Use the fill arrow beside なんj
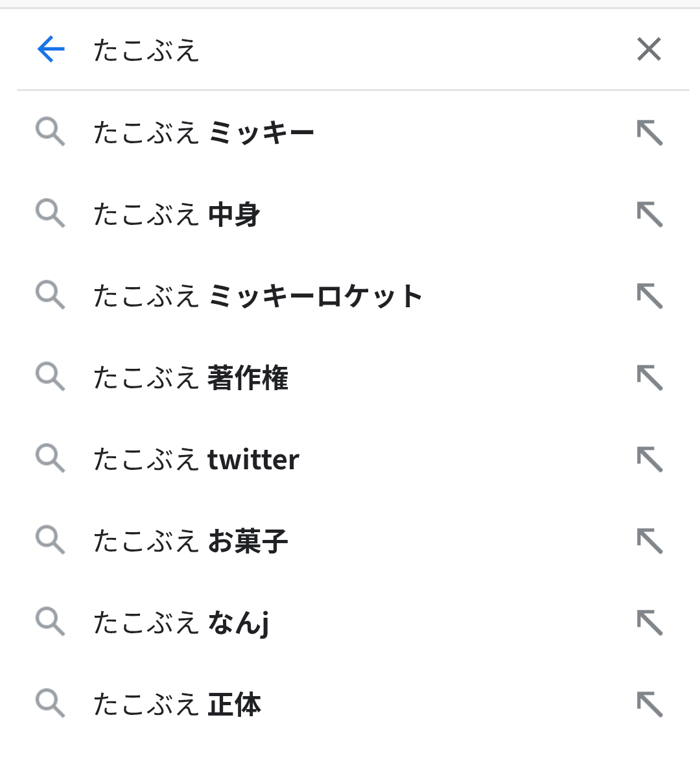 [x=649, y=623]
